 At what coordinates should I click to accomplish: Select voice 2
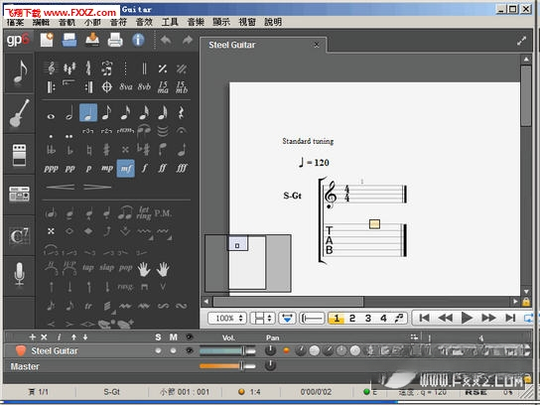click(352, 318)
